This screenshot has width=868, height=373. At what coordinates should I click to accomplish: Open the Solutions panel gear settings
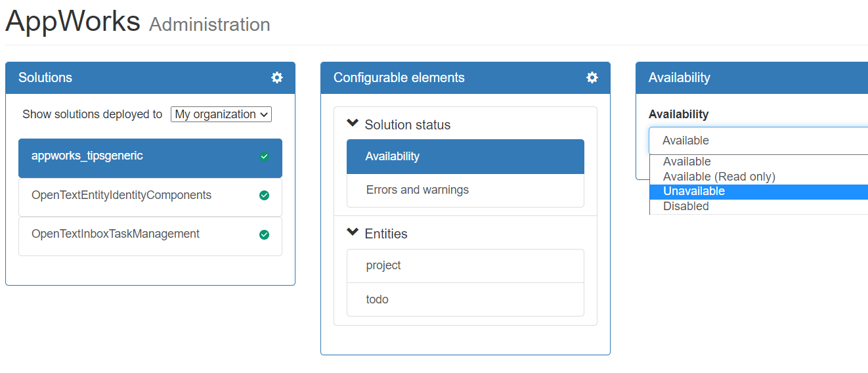tap(277, 77)
